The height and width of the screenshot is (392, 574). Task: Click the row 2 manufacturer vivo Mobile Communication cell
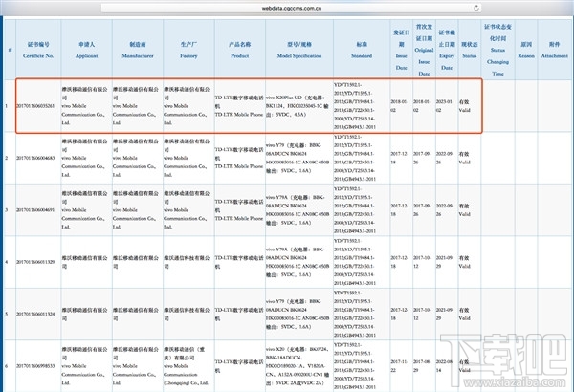pyautogui.click(x=136, y=158)
